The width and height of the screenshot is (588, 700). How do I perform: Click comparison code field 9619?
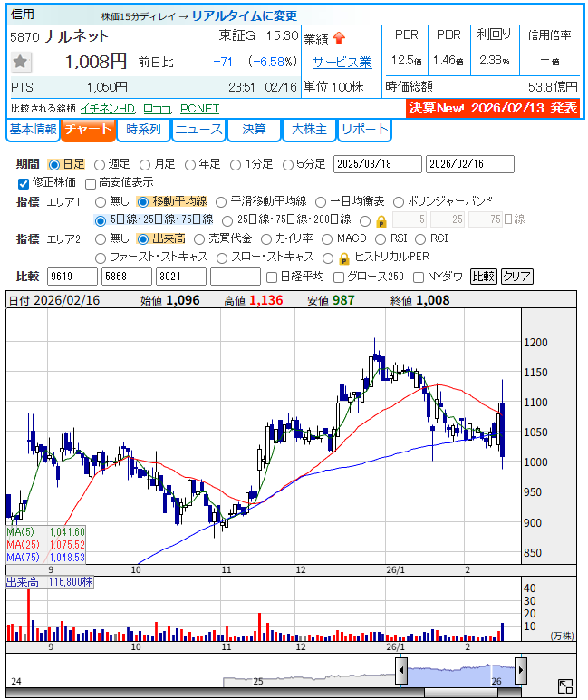pyautogui.click(x=72, y=277)
